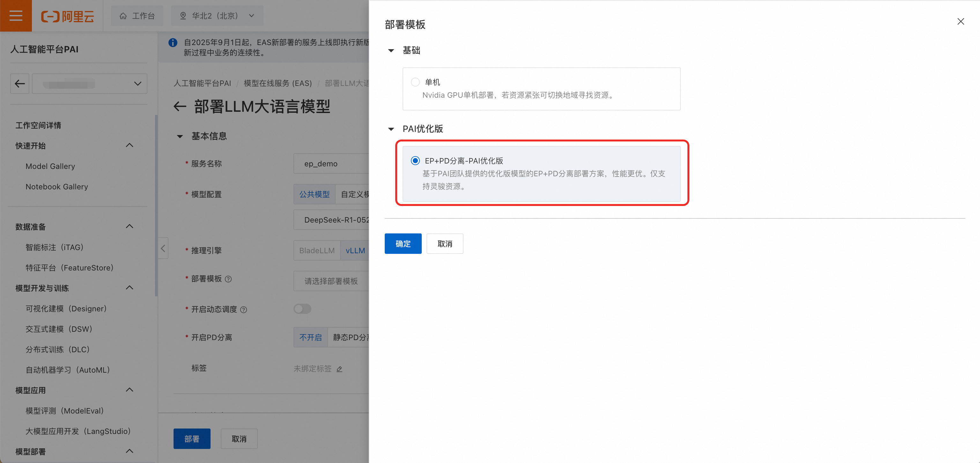Image resolution: width=980 pixels, height=463 pixels.
Task: Click the edit pencil beside 未绑定标签
Action: point(339,368)
